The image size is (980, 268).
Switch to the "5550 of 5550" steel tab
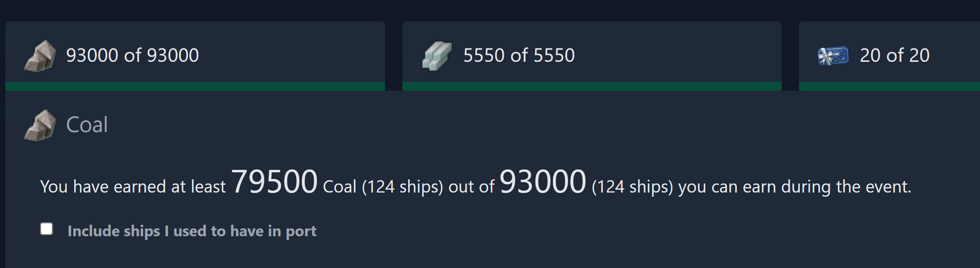click(x=519, y=55)
